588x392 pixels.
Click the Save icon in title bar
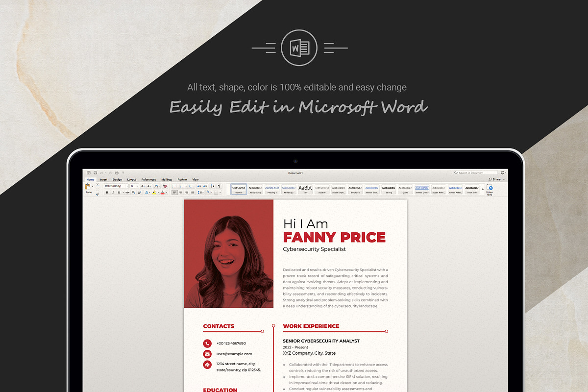coord(95,173)
